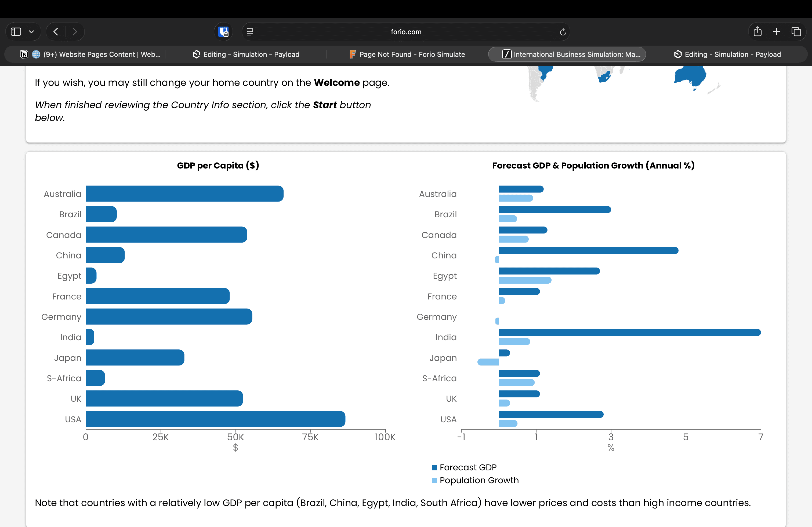
Task: Click the forio.com address bar
Action: coord(406,32)
